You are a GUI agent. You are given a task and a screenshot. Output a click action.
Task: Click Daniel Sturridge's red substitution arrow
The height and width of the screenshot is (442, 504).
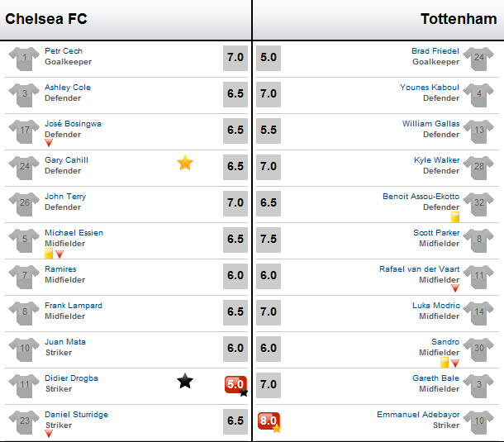click(49, 434)
